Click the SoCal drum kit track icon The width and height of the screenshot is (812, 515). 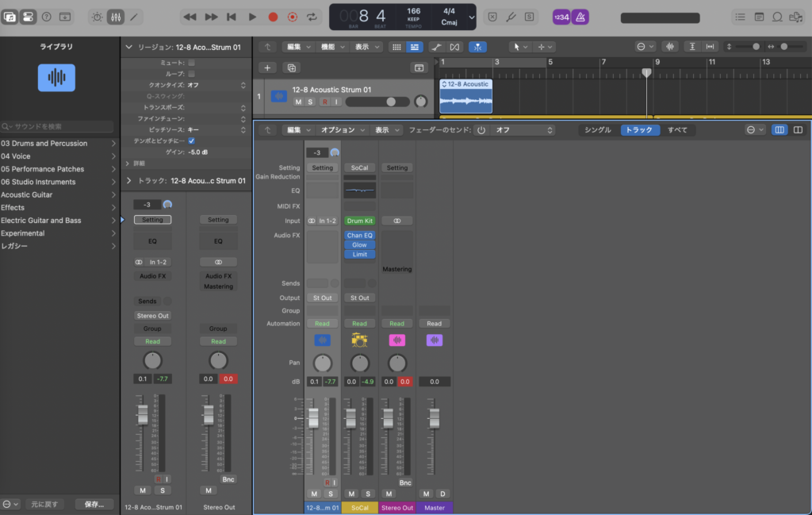coord(359,340)
